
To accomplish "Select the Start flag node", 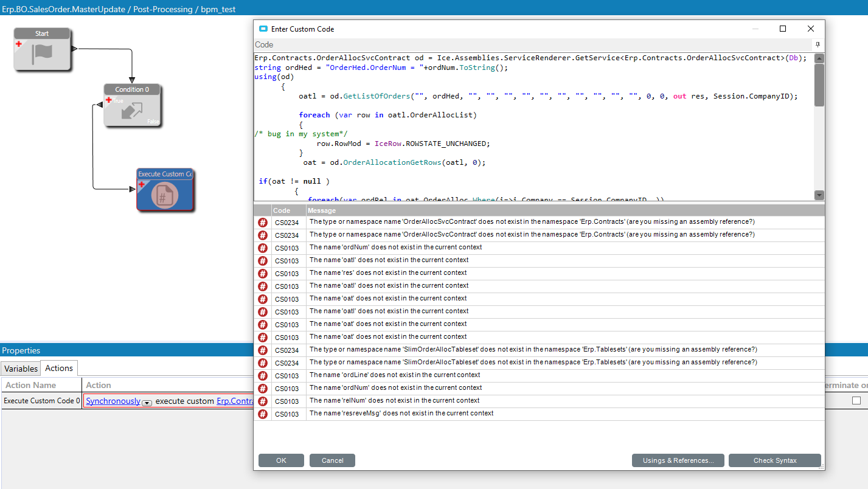I will 42,52.
